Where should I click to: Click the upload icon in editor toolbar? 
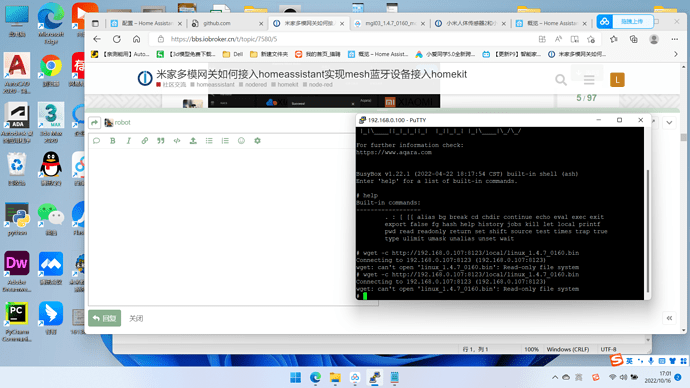[193, 141]
